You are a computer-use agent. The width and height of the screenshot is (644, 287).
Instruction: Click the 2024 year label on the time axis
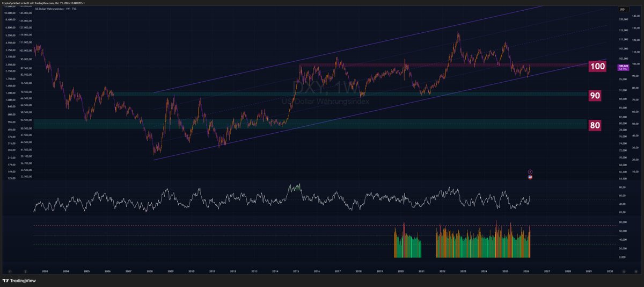click(484, 271)
